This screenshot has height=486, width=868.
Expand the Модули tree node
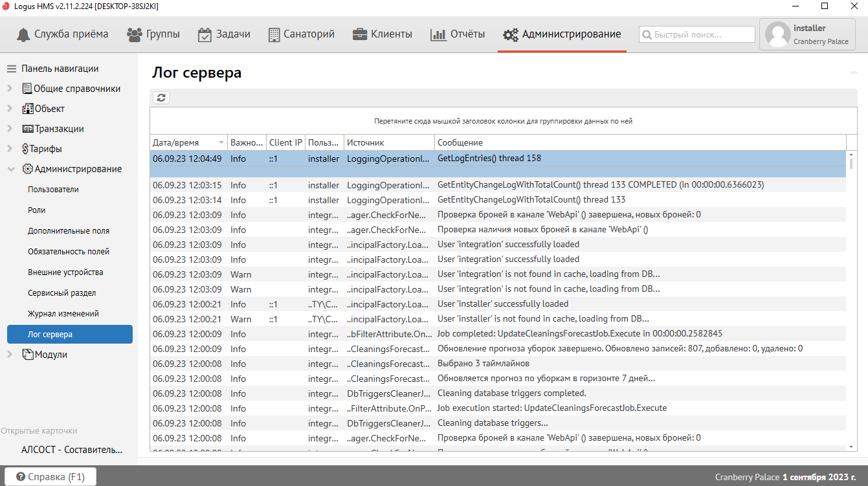(10, 355)
